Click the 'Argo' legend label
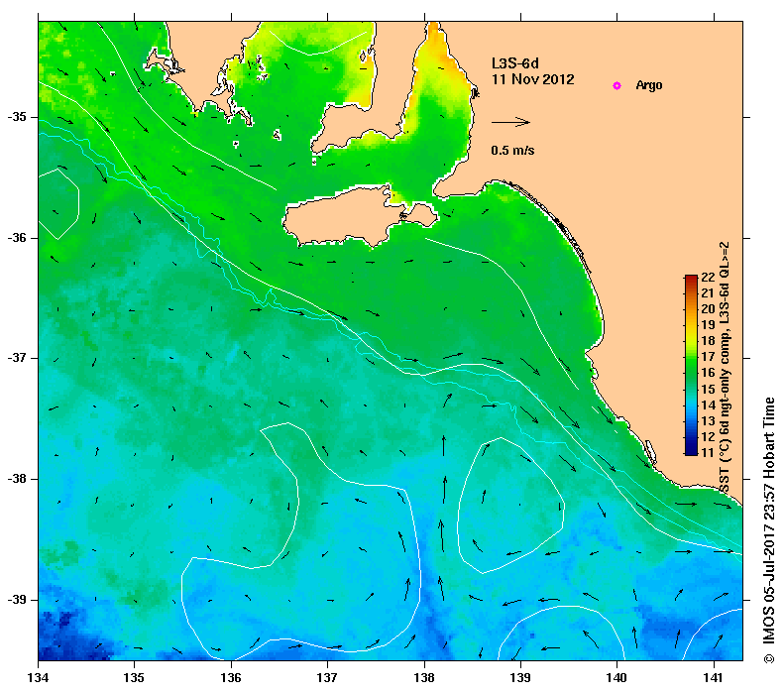Image resolution: width=784 pixels, height=694 pixels. tap(648, 85)
